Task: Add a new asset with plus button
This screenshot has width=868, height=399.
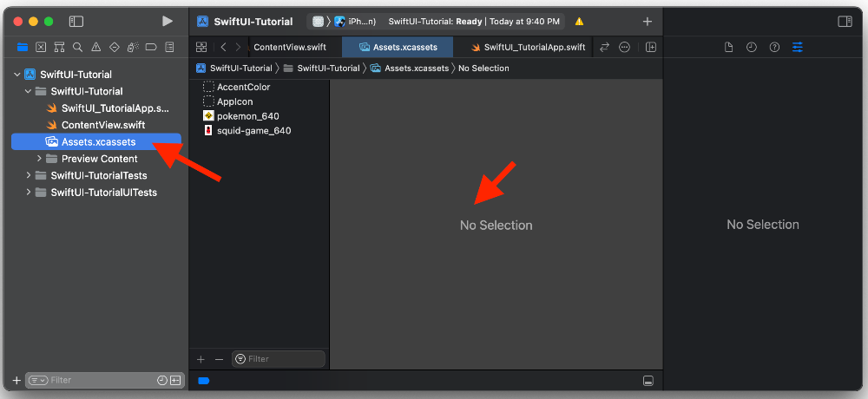Action: (x=201, y=359)
